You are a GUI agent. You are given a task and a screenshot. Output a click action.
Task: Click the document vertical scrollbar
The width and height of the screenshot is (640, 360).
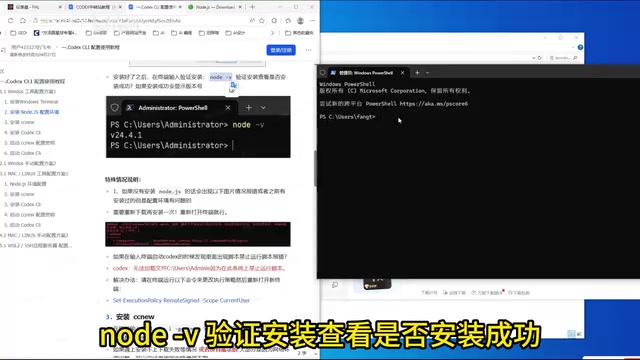coord(315,169)
